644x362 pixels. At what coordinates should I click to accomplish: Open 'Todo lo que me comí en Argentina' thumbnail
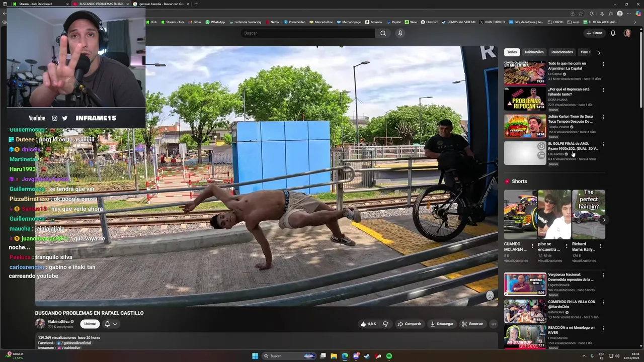(x=525, y=73)
